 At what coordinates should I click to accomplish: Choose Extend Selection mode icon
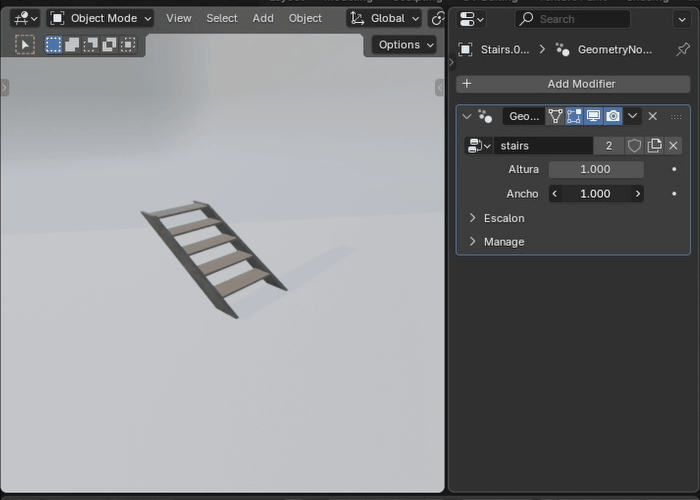click(x=72, y=45)
